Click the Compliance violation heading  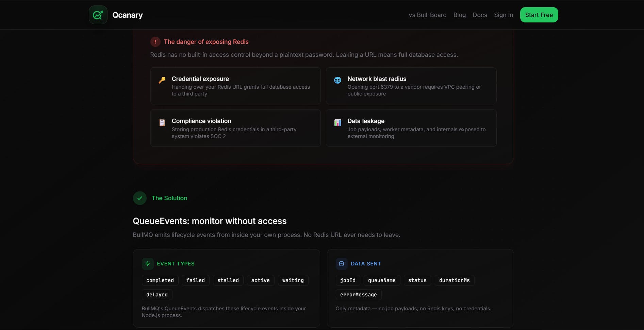pos(201,121)
